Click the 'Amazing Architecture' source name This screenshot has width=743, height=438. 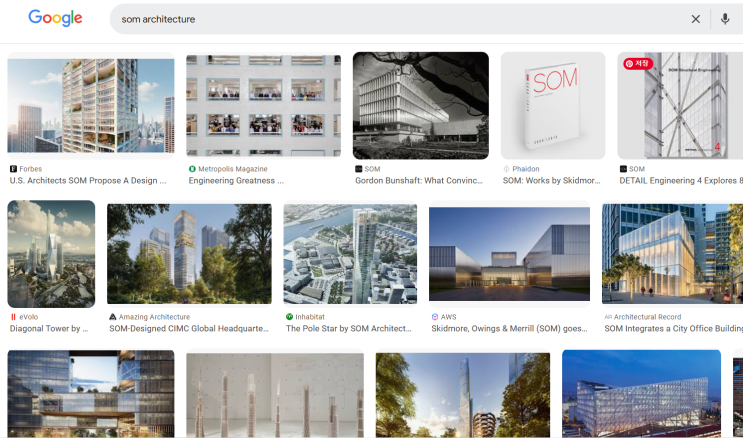click(154, 317)
